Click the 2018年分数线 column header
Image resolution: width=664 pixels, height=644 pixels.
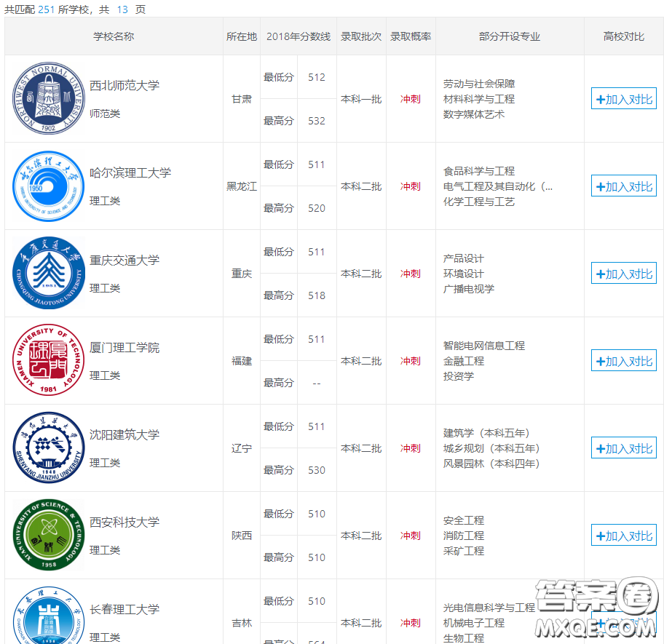click(299, 36)
